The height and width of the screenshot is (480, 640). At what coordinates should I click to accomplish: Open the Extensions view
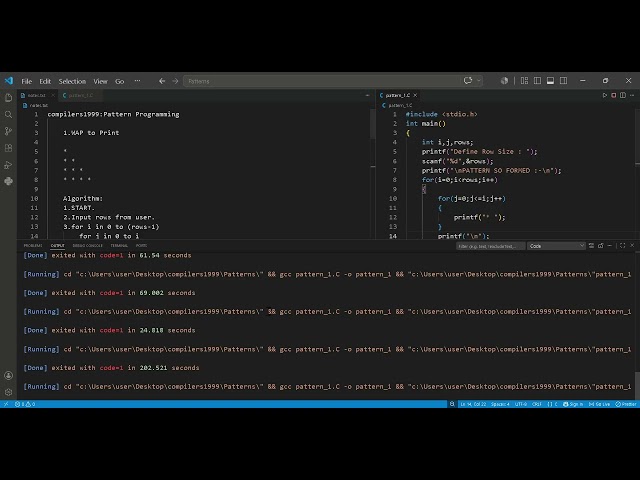click(8, 148)
